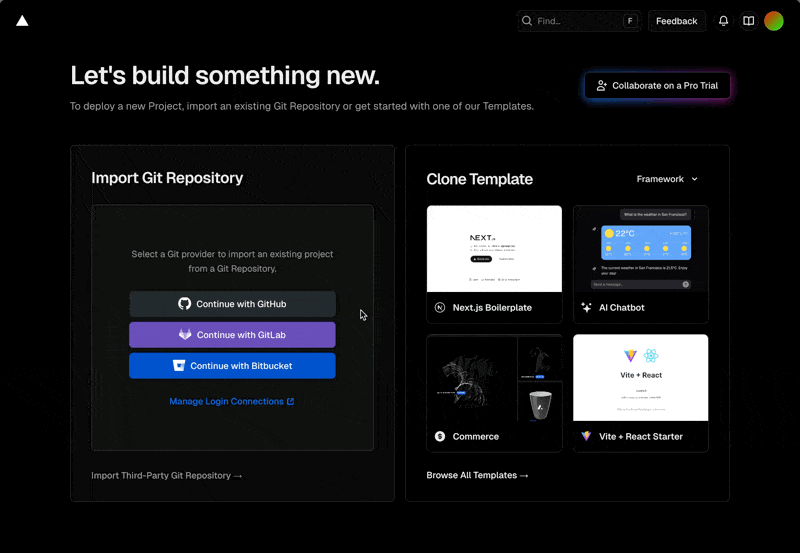
Task: Select Continue with Bitbucket
Action: click(232, 366)
